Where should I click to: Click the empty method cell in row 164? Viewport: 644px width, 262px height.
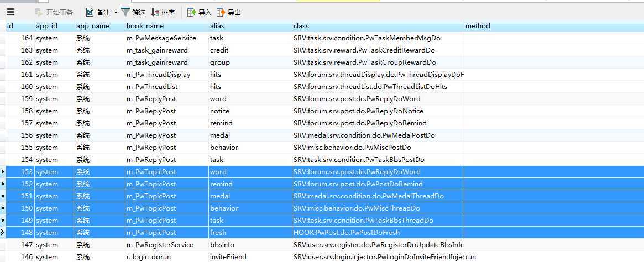(x=554, y=38)
